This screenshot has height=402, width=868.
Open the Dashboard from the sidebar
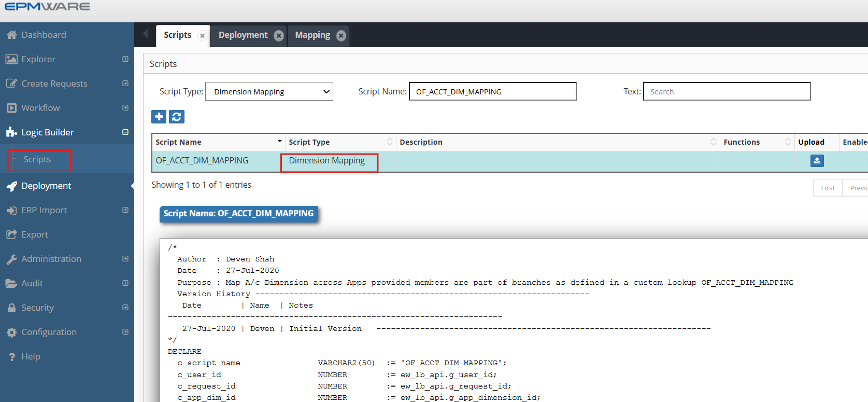[44, 35]
